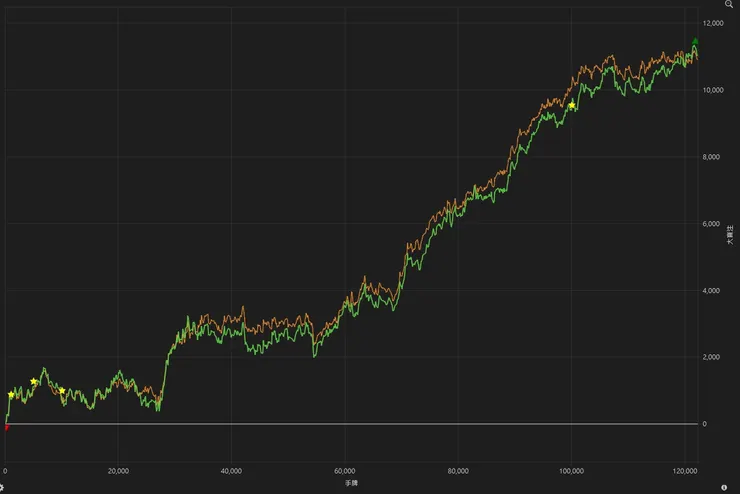Viewport: 740px width, 494px height.
Task: Select the first star marker at the graph start
Action: point(11,394)
